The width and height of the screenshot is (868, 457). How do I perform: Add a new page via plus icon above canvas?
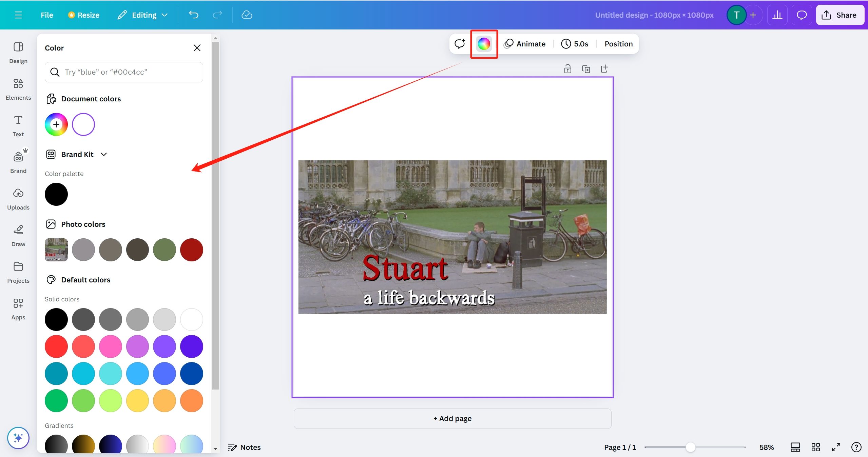point(604,69)
